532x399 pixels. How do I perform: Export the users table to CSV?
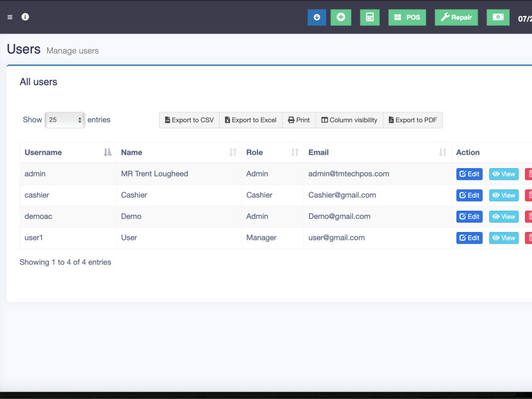pyautogui.click(x=189, y=120)
